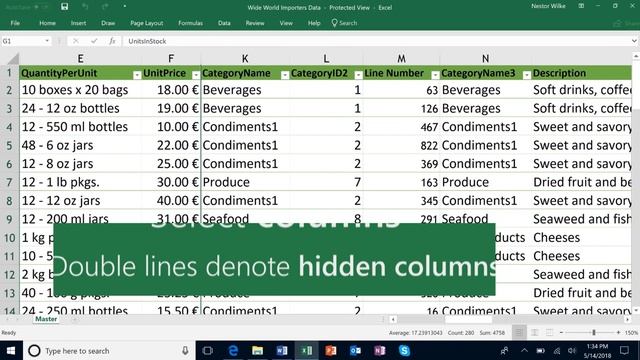This screenshot has width=640, height=360.
Task: Click the Select All corner triangle
Action: 13,58
